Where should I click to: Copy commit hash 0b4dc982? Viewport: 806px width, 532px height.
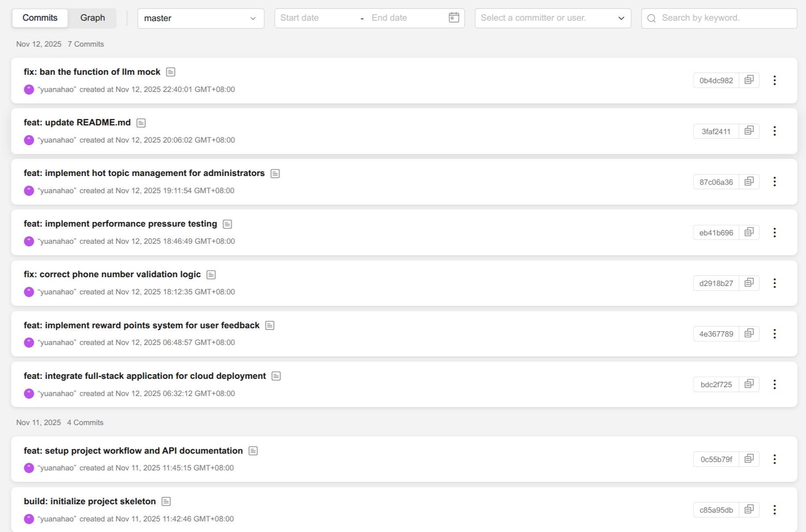[749, 80]
